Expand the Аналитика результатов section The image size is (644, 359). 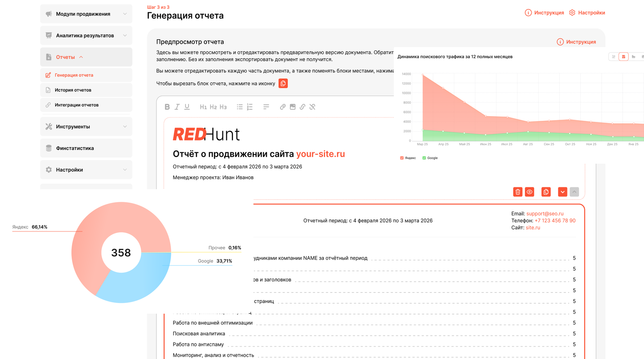point(86,35)
